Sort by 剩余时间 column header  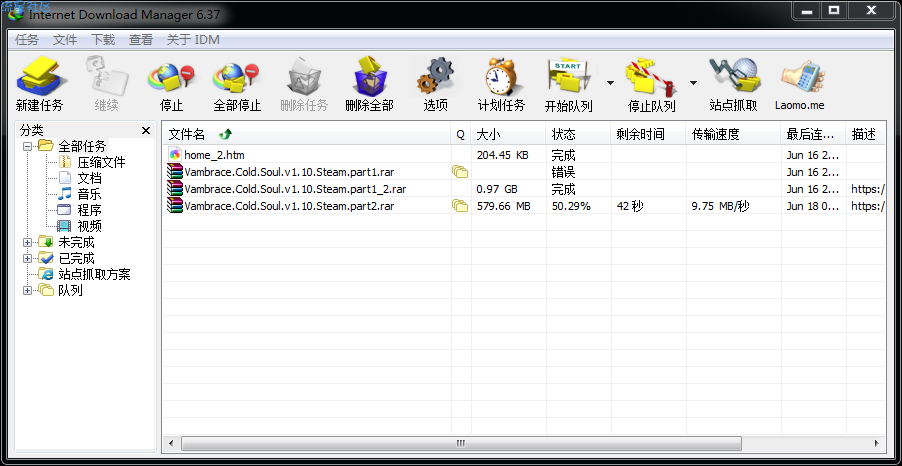click(x=648, y=135)
